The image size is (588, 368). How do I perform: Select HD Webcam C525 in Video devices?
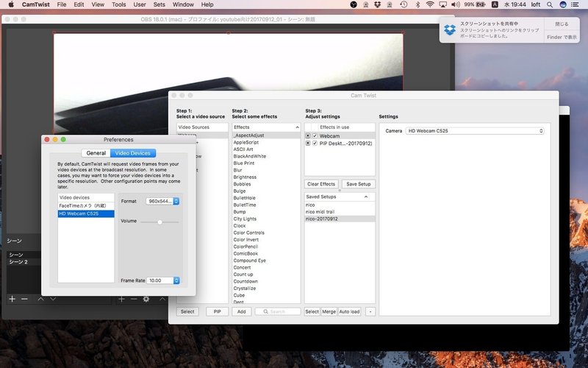click(x=86, y=213)
